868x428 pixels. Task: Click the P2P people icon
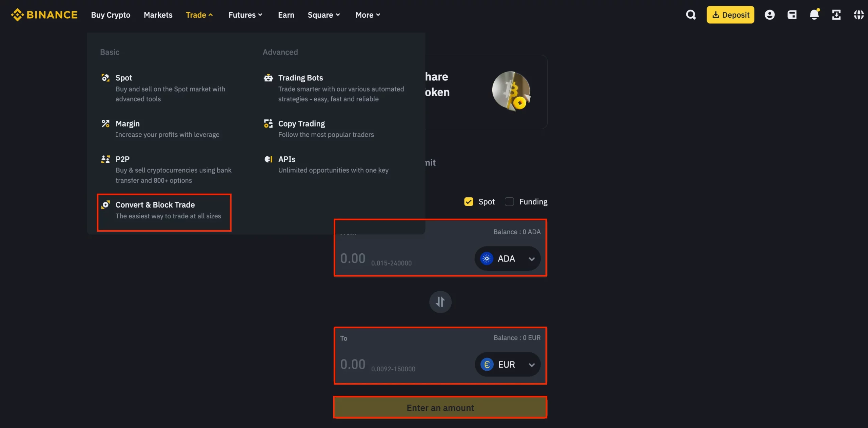click(105, 159)
